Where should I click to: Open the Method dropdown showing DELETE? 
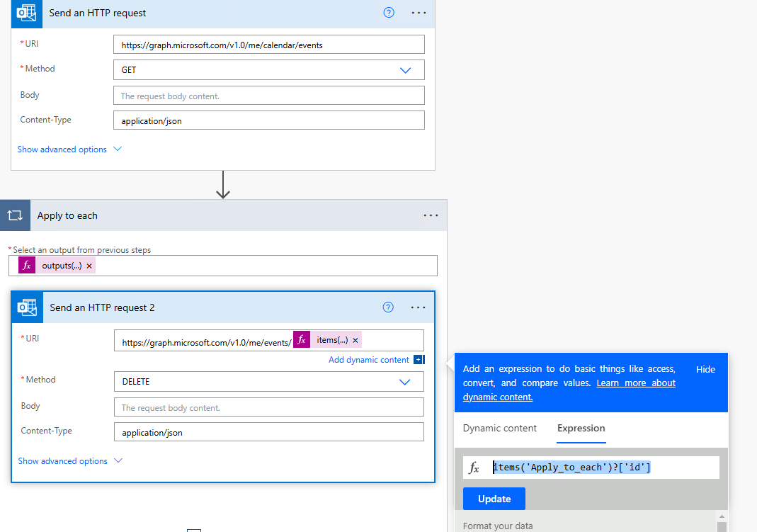(405, 381)
